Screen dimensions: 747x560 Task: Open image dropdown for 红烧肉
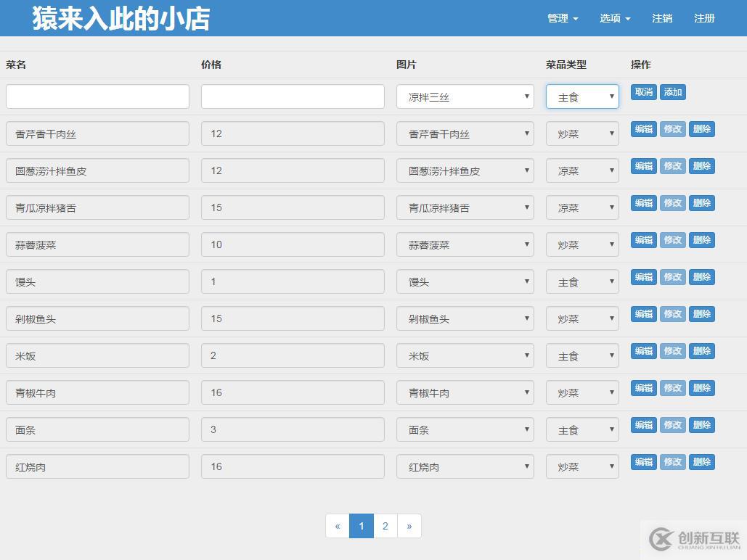(x=465, y=466)
